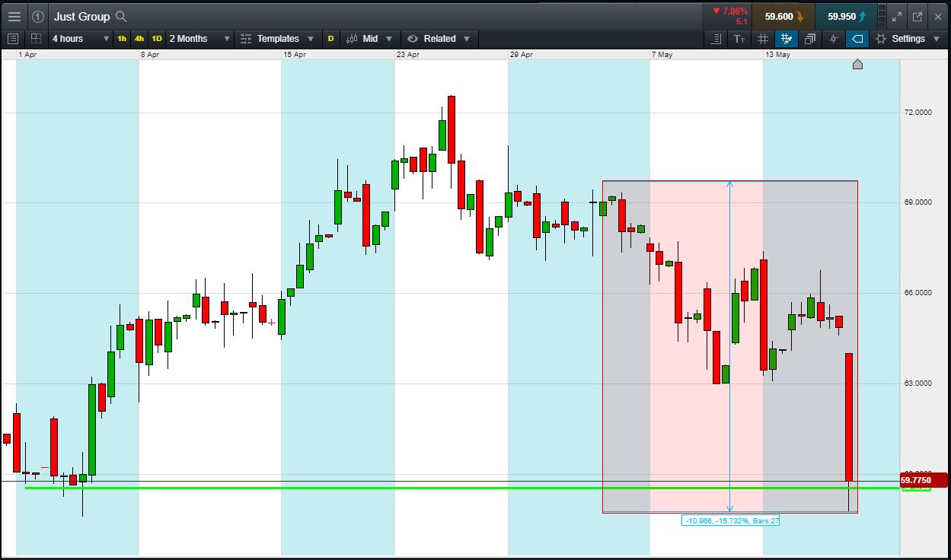This screenshot has height=560, width=951.
Task: Click the 15 Apr date label
Action: point(294,55)
